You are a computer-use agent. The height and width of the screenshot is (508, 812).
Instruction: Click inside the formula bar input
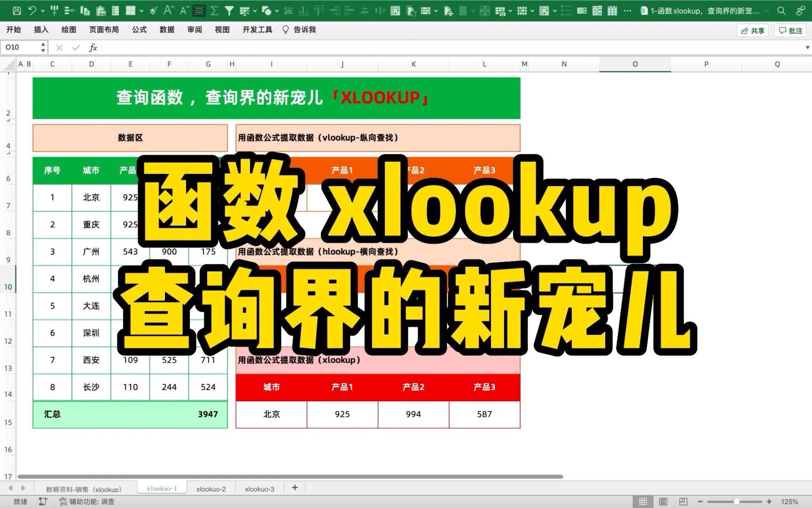click(451, 47)
